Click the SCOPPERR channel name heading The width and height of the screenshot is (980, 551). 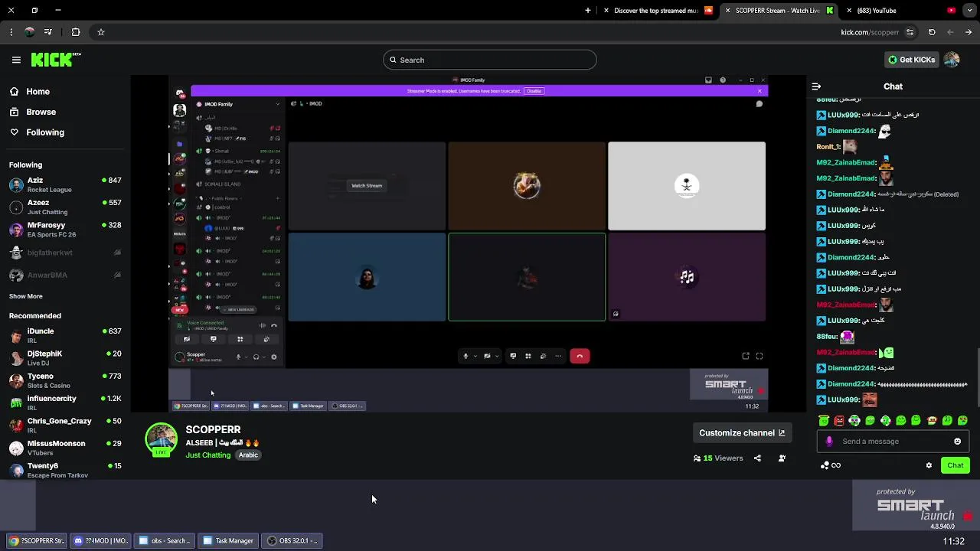213,429
